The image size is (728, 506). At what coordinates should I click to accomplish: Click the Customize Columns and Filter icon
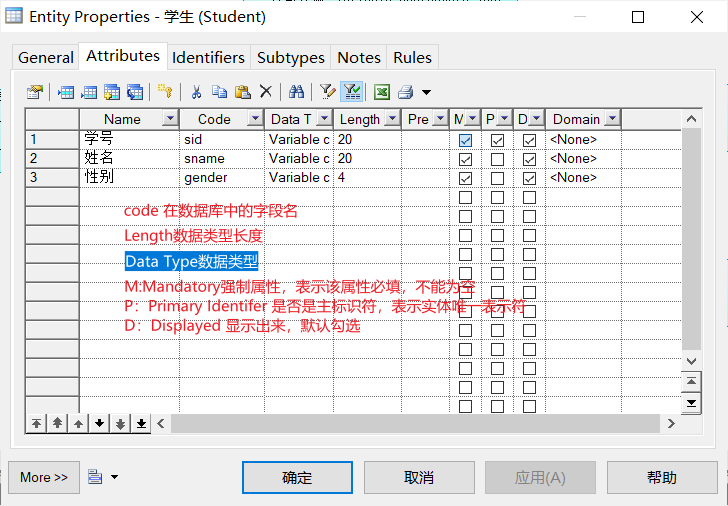coord(327,92)
